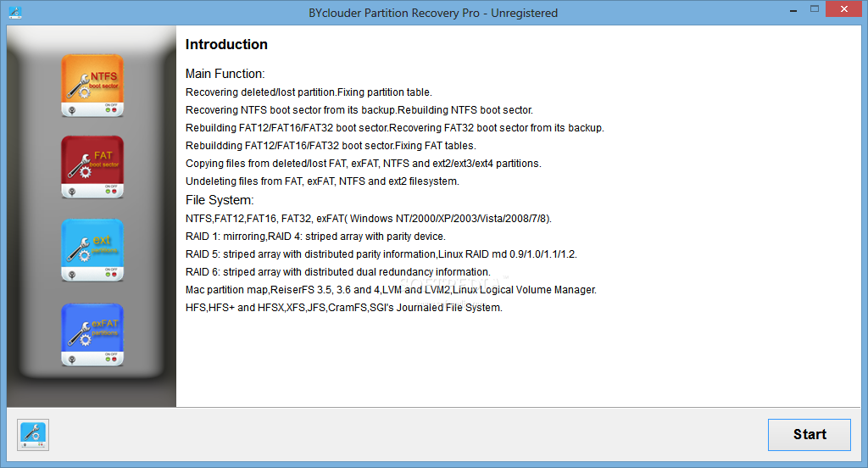This screenshot has height=468, width=868.
Task: Click the window title 'BYclouder Partition Recovery Pro - Unregistered'
Action: click(433, 13)
